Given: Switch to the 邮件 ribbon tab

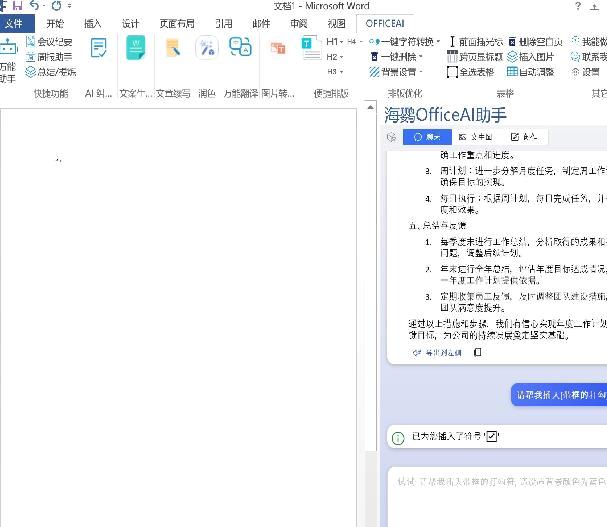Looking at the screenshot, I should (261, 24).
